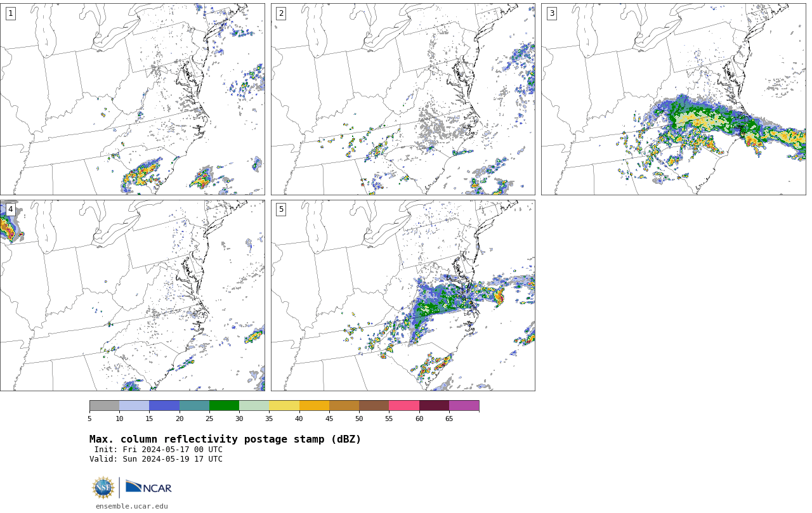Click the gray 5-10 dBZ color swatch

tap(104, 406)
